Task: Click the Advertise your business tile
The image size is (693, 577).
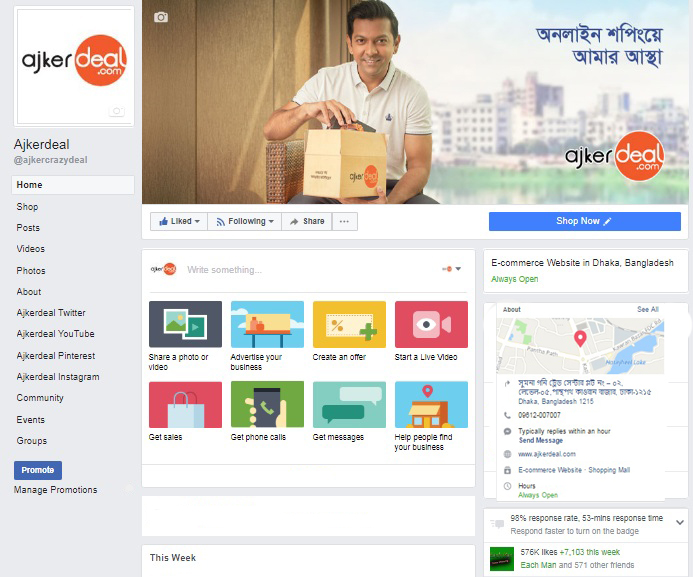Action: pos(267,324)
